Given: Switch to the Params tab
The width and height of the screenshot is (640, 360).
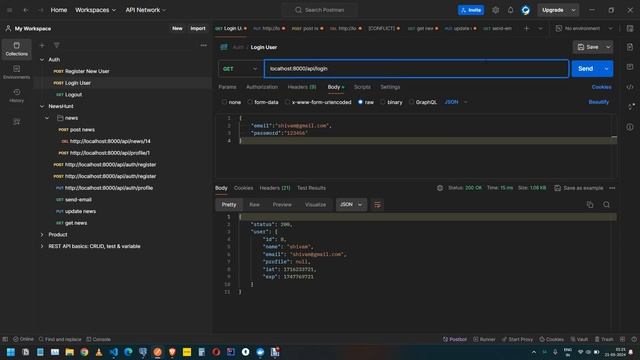Looking at the screenshot, I should tap(227, 87).
